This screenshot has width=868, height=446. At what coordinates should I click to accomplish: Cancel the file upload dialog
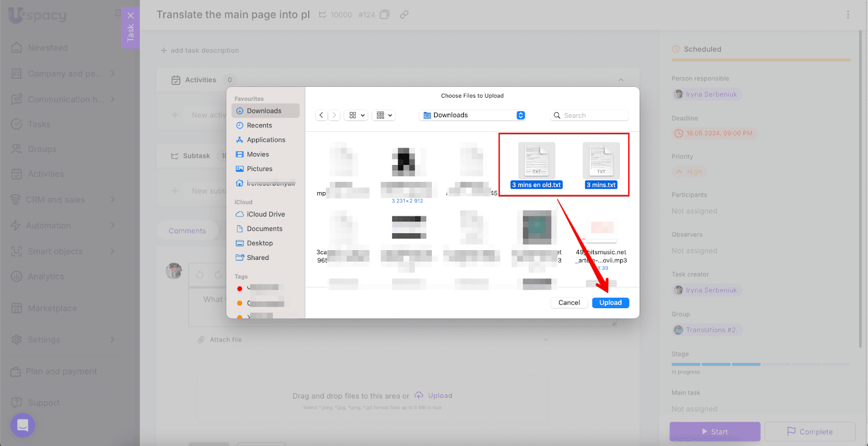(569, 303)
